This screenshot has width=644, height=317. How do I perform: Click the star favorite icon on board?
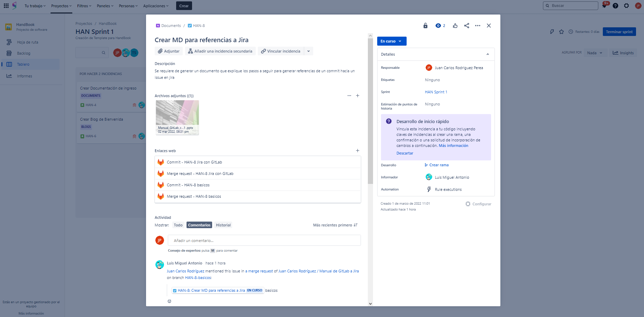pos(561,32)
